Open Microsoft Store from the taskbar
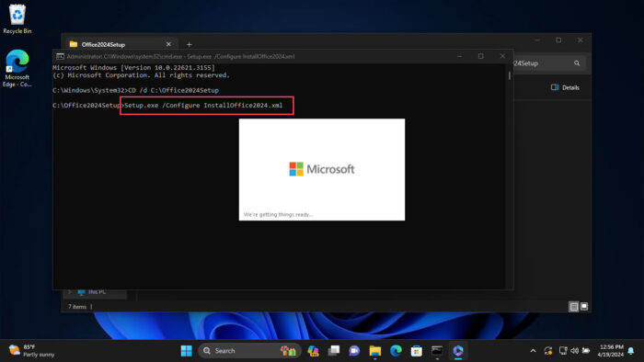 pyautogui.click(x=416, y=351)
